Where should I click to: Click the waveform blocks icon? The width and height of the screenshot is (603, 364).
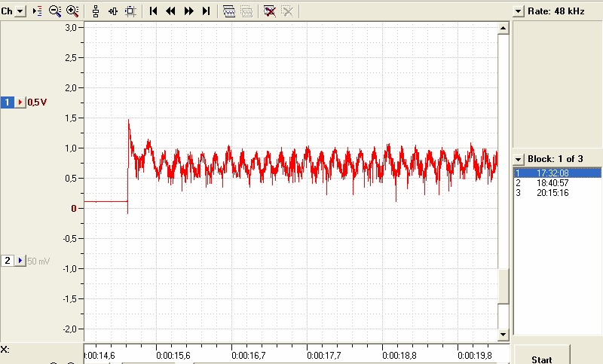pyautogui.click(x=229, y=11)
